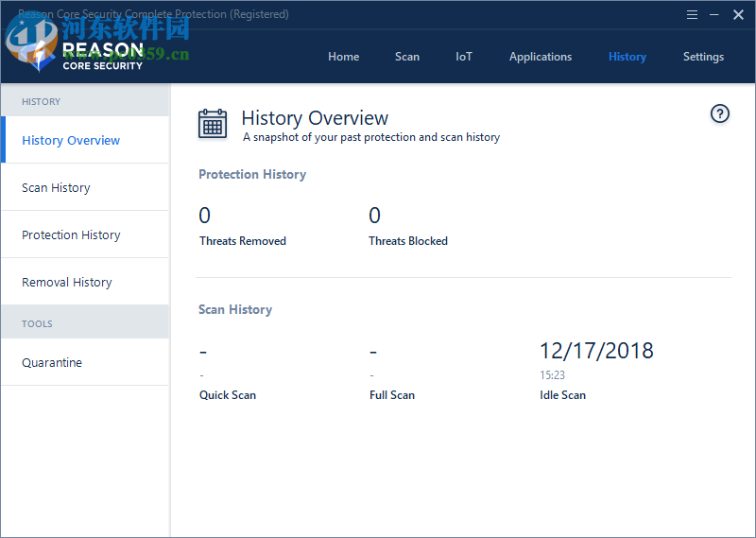Click the Scan History section heading
Screen dimensions: 756x538
coord(235,309)
